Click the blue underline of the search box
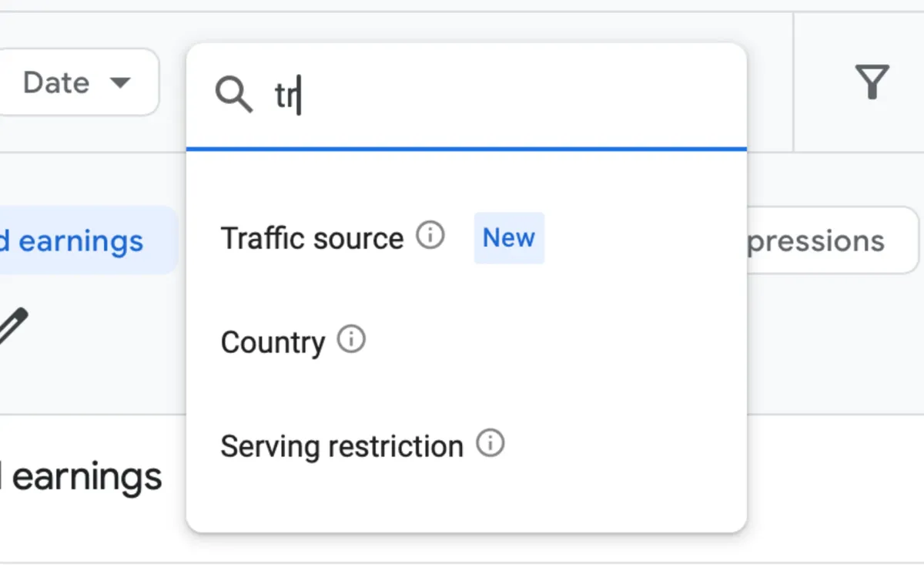Screen dimensions: 924x578 pos(465,146)
